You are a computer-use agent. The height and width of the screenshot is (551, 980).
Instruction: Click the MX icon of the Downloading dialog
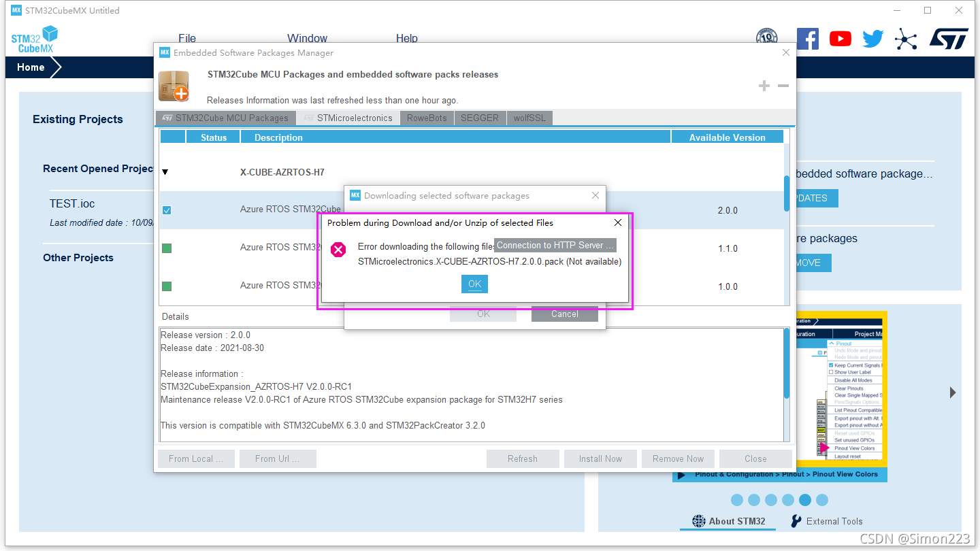[355, 195]
